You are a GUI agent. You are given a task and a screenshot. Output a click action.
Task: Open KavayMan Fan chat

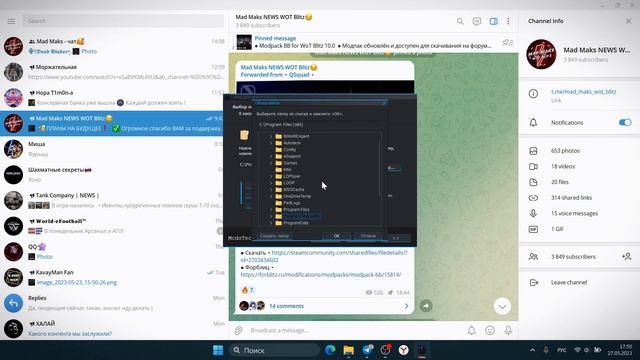pyautogui.click(x=114, y=277)
